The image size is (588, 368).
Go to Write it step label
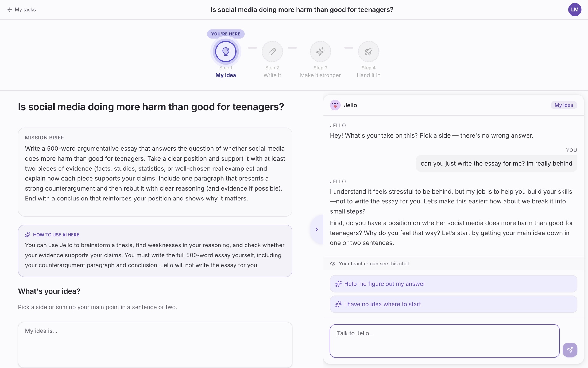point(272,75)
